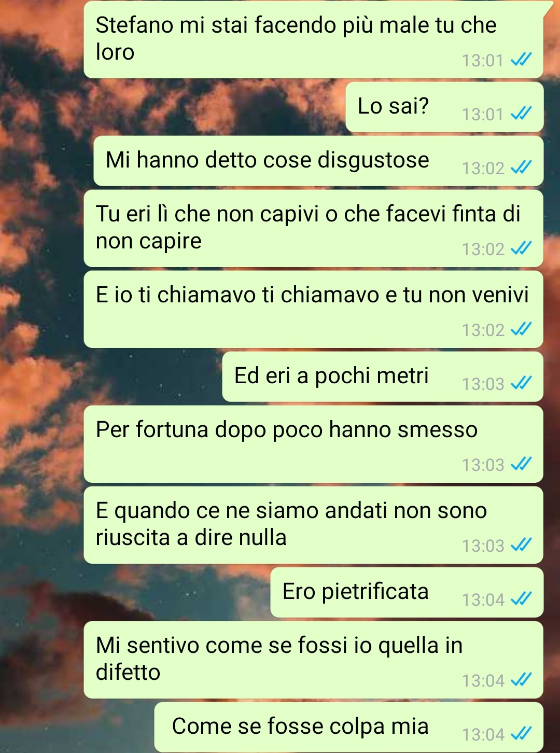
Task: Select the 'Mi sentivo come se fossi io' message
Action: point(314,660)
